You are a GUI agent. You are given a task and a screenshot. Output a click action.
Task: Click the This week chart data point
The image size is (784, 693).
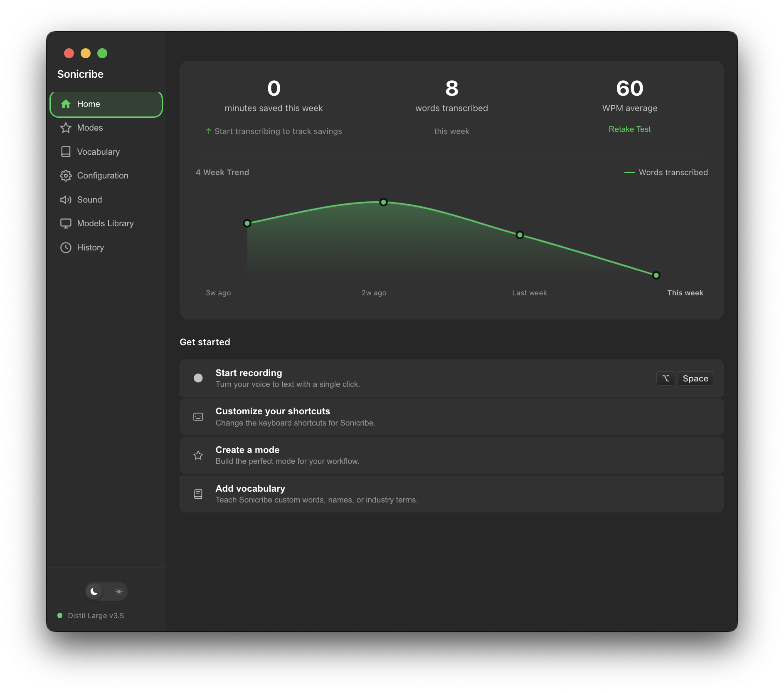coord(656,275)
